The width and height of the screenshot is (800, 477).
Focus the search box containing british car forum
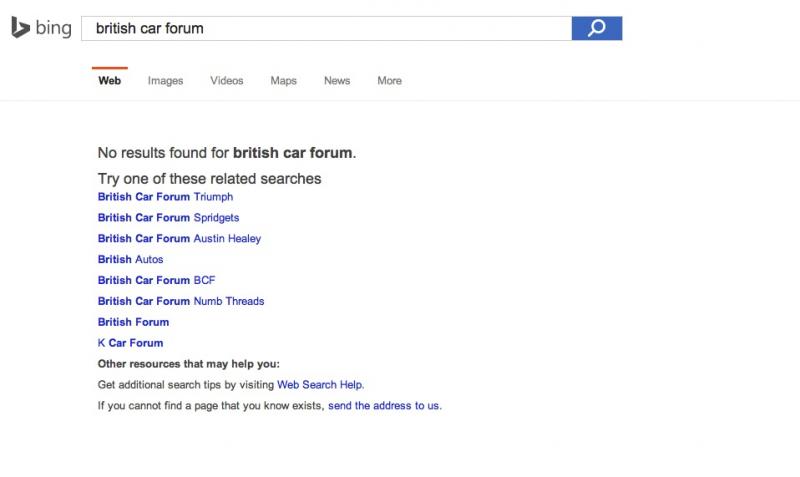click(x=327, y=28)
